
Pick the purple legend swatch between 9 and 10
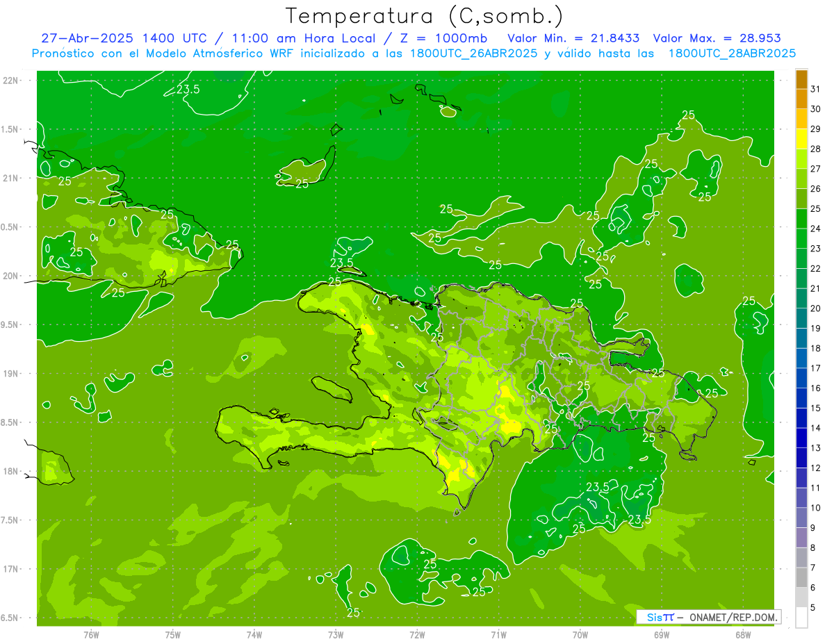tap(801, 518)
